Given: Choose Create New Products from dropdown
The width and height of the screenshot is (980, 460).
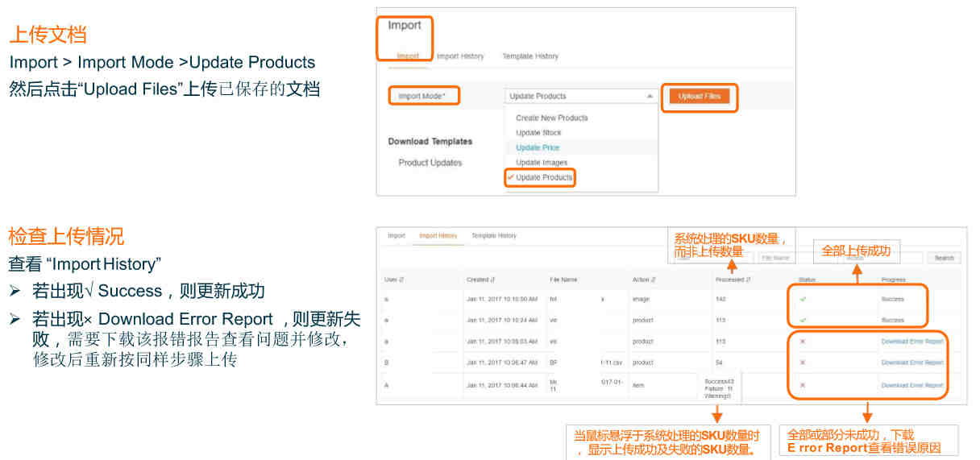Looking at the screenshot, I should (x=551, y=118).
